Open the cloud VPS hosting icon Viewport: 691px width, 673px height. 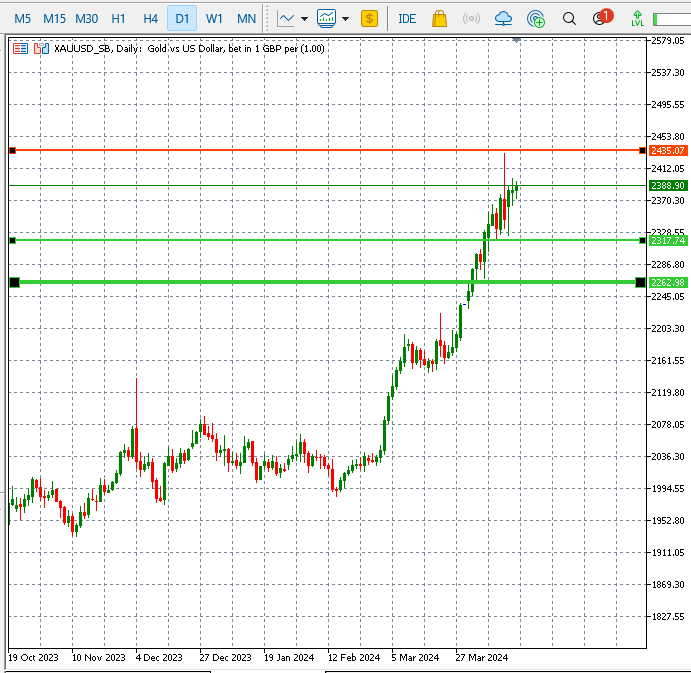coord(503,18)
